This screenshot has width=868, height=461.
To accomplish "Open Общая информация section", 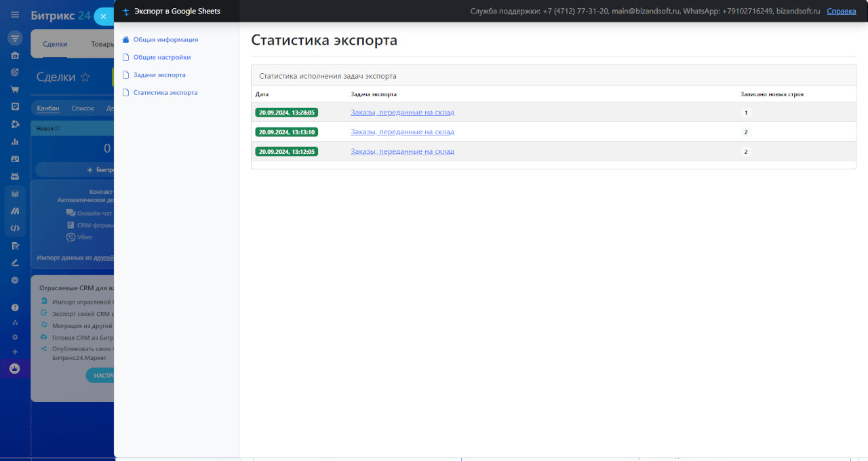I will click(x=165, y=40).
